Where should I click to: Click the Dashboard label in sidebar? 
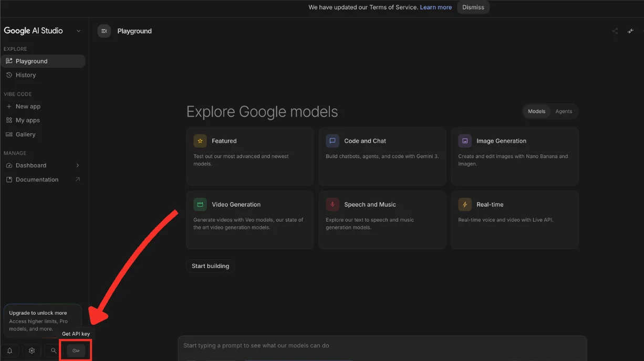[31, 165]
